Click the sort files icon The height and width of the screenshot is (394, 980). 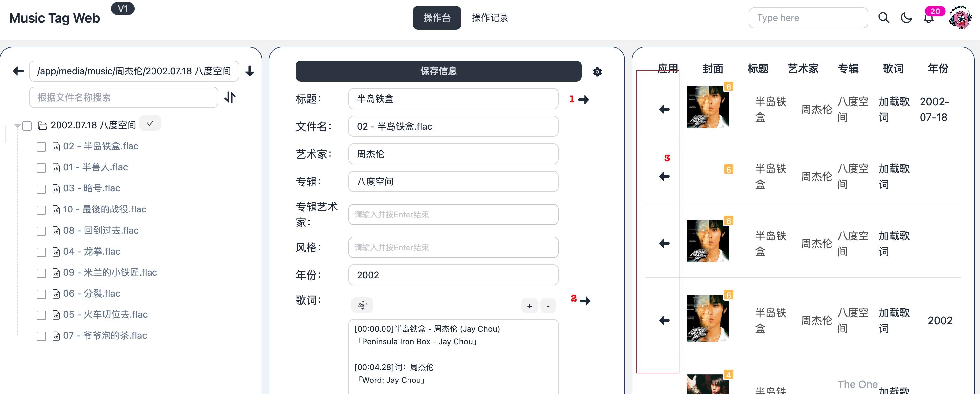[x=230, y=97]
